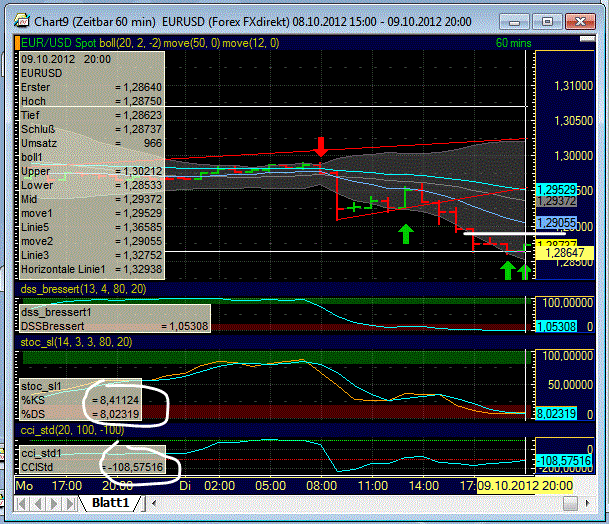
Task: Click the Mo 17:00 time axis label
Action: (49, 486)
